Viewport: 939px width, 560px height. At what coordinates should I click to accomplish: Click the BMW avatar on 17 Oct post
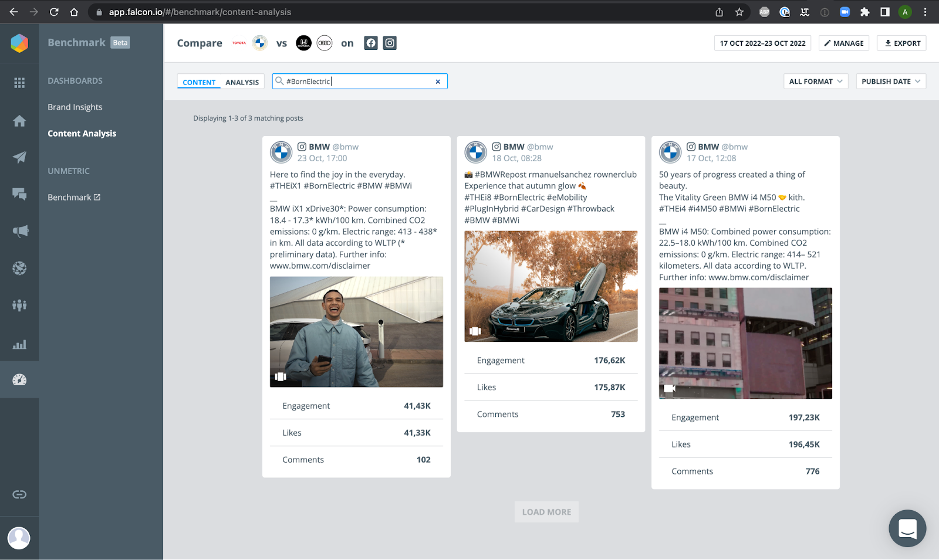pyautogui.click(x=670, y=152)
